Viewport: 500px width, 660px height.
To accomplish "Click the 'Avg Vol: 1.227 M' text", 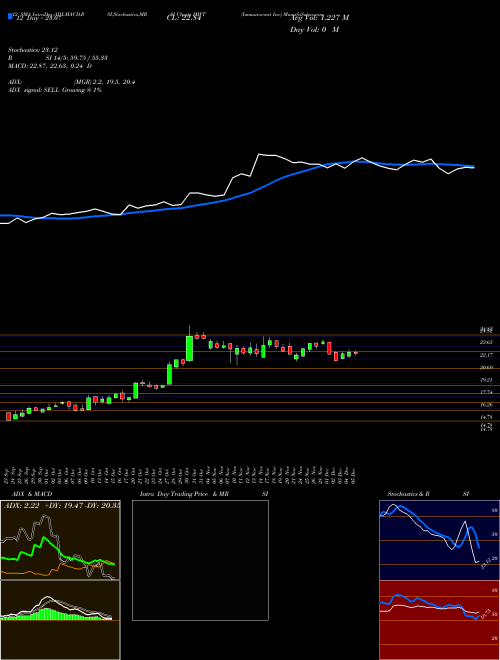I will [319, 18].
